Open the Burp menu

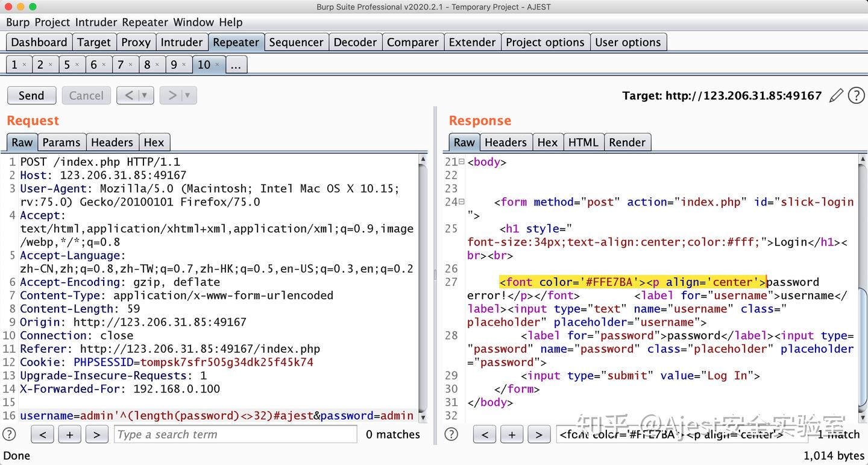17,22
